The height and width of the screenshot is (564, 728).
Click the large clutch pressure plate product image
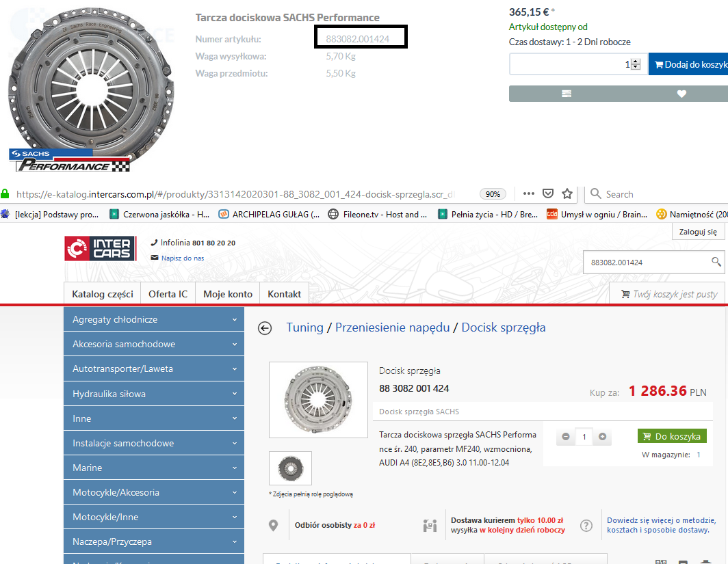[318, 400]
